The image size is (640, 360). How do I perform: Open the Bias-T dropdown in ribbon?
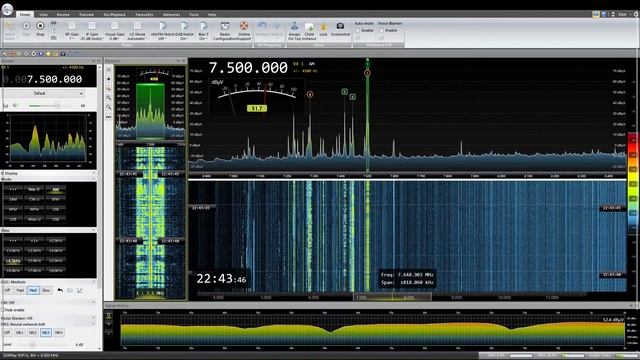203,31
